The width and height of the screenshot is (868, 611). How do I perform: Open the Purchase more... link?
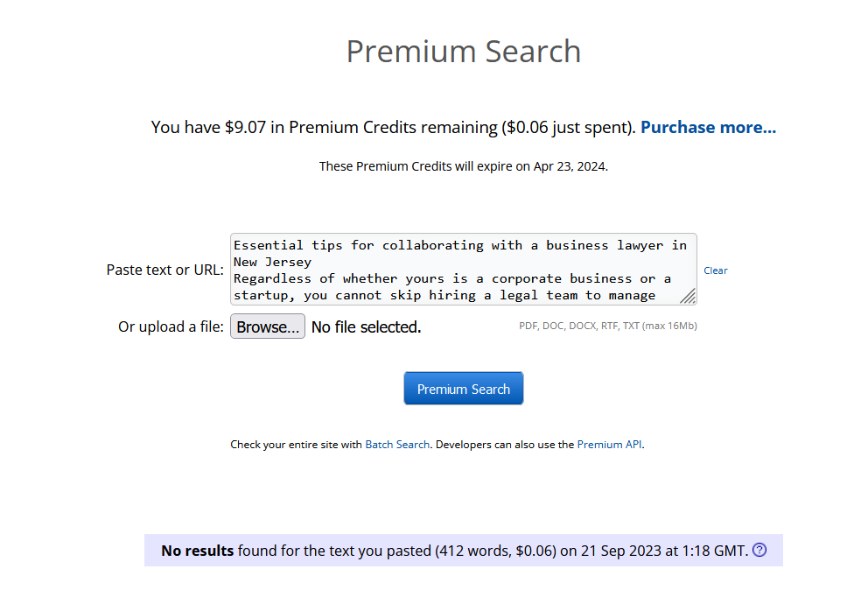click(708, 127)
